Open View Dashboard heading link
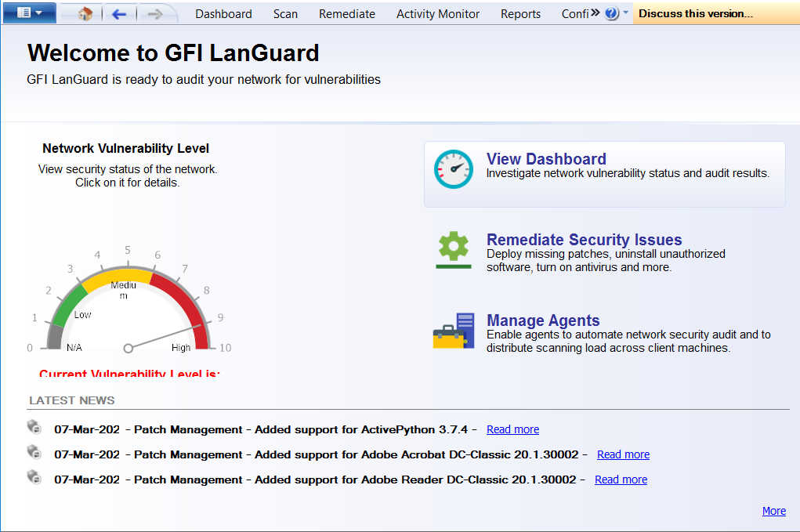This screenshot has height=532, width=800. (546, 158)
